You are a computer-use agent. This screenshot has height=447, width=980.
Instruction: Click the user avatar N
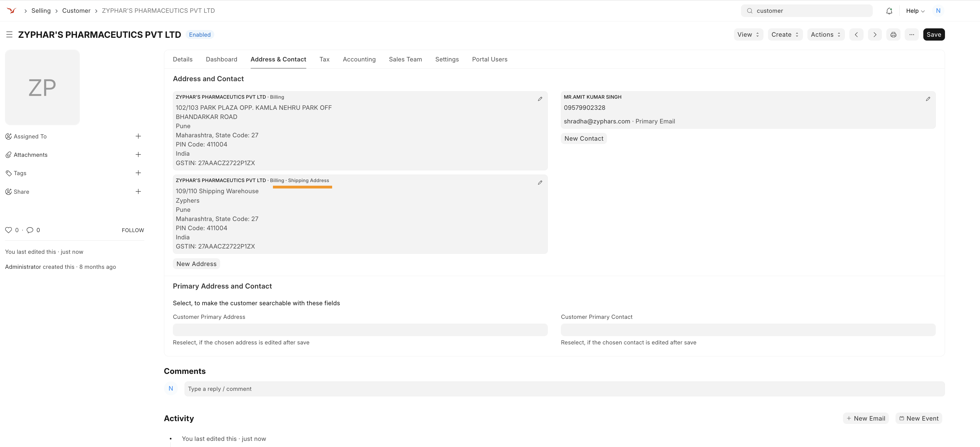click(x=938, y=11)
